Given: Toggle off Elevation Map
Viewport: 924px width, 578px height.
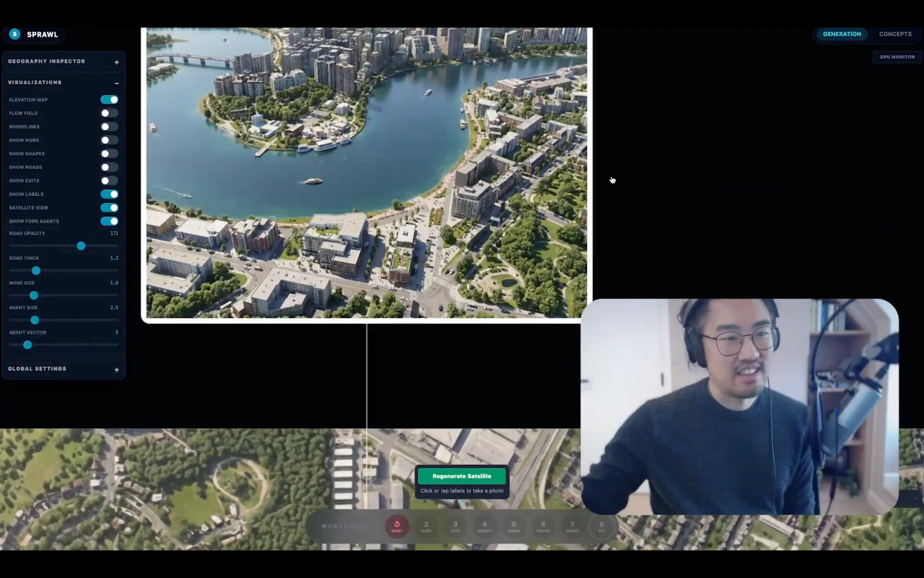Looking at the screenshot, I should click(109, 100).
